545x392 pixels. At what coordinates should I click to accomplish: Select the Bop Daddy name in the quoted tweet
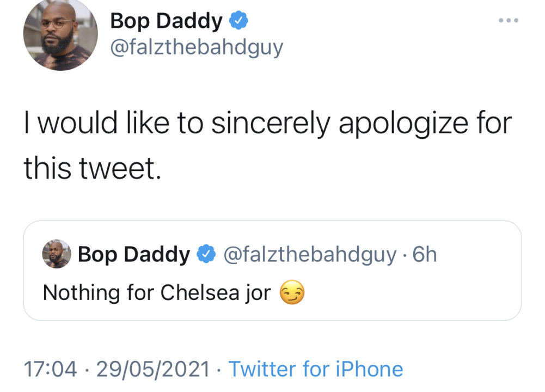[134, 254]
